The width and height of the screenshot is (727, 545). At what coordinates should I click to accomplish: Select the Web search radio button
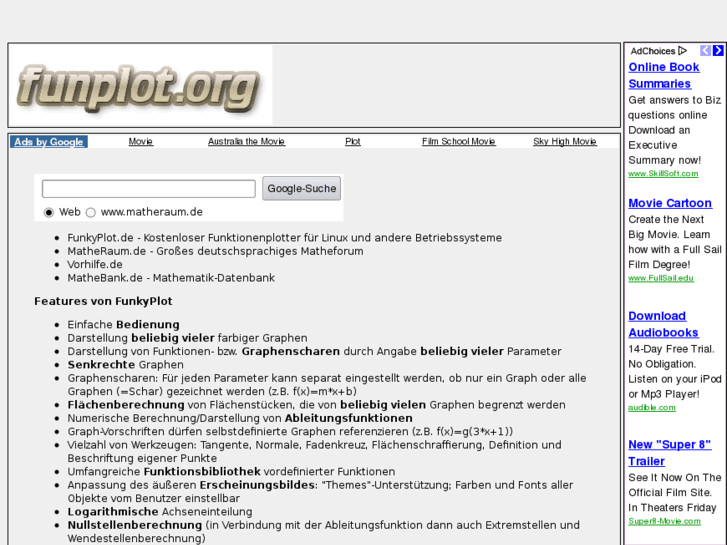click(x=49, y=212)
